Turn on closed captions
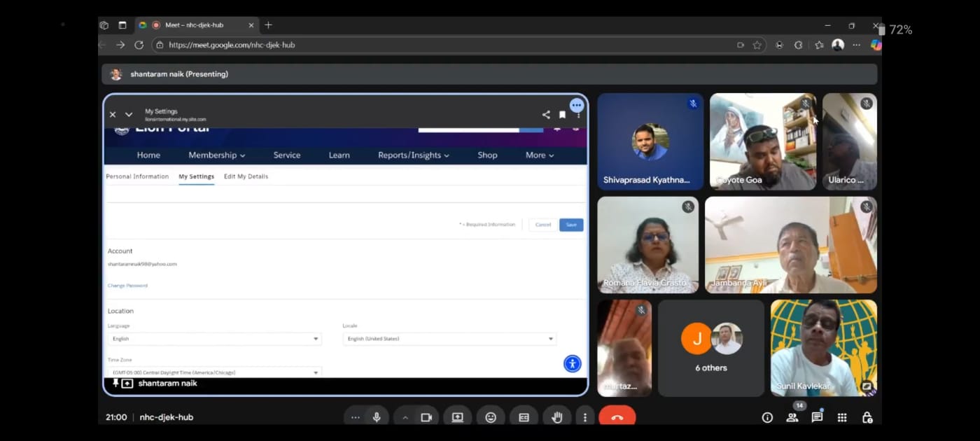Screen dimensions: 980x441 coord(523,416)
